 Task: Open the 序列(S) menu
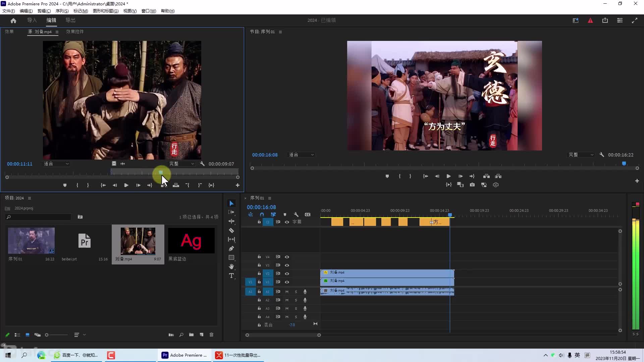pyautogui.click(x=62, y=11)
